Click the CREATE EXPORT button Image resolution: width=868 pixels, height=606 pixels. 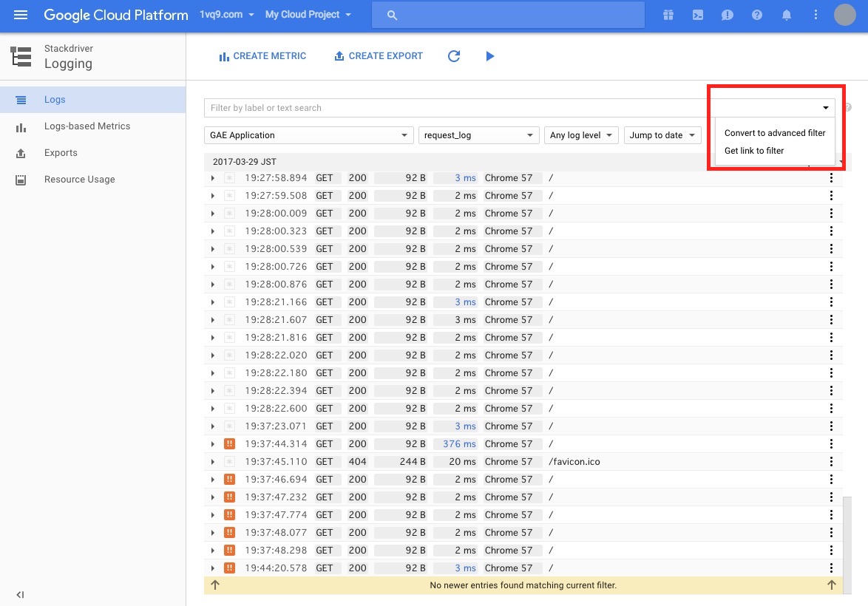coord(379,56)
